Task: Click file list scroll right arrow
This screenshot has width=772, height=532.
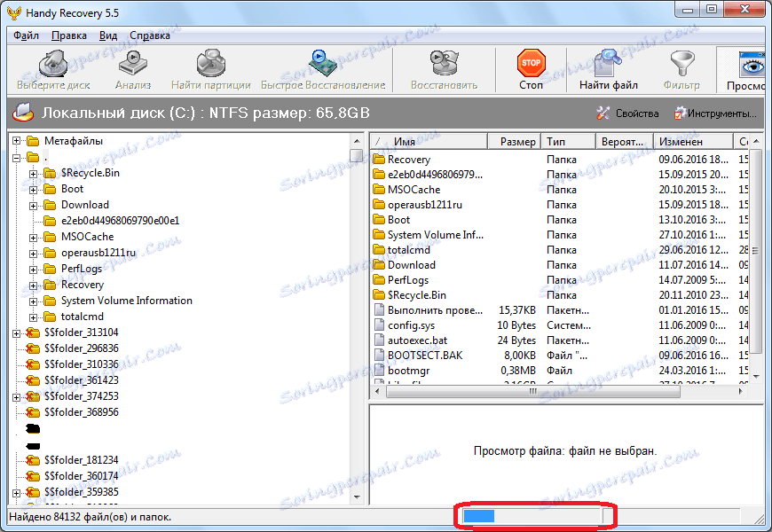Action: [740, 391]
